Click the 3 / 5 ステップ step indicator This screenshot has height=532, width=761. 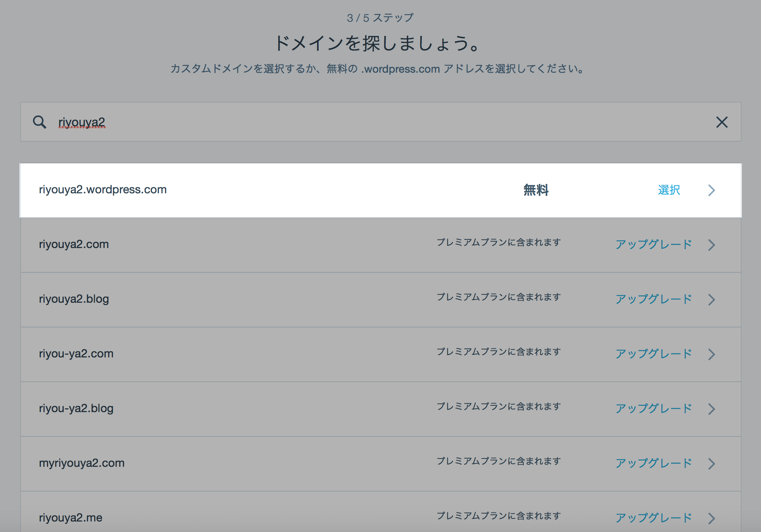pos(380,18)
